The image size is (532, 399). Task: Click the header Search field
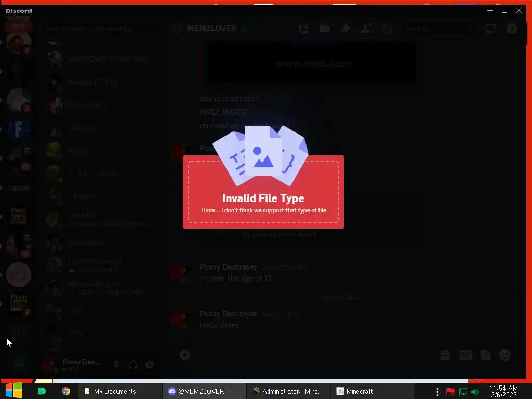tap(437, 29)
